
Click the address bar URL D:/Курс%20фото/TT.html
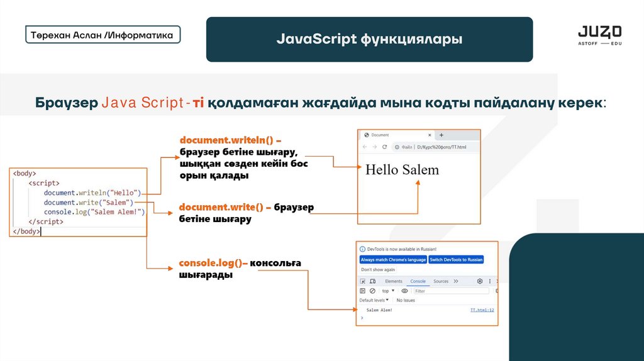pyautogui.click(x=441, y=147)
